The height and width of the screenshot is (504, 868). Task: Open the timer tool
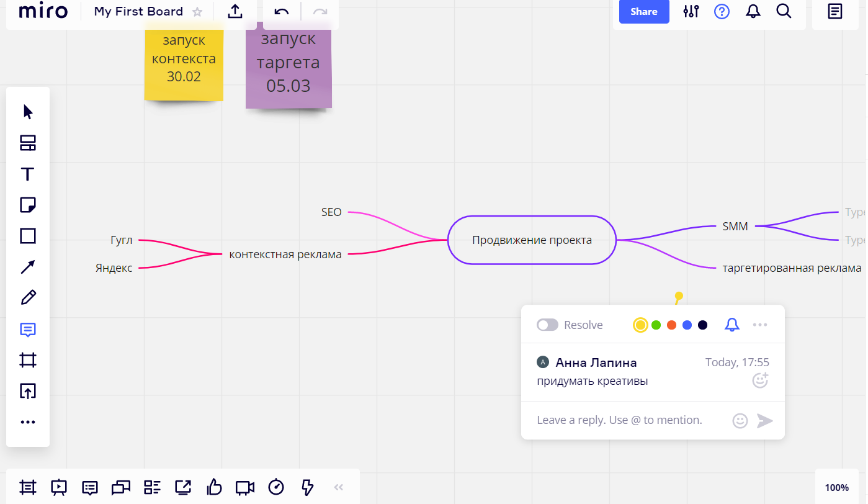tap(276, 487)
